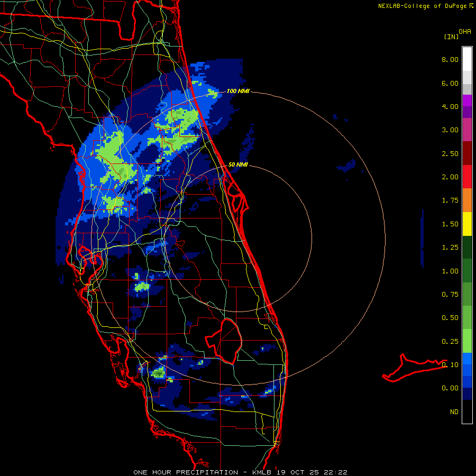Click the 100 NMI range ring label
This screenshot has height=476, width=476.
pyautogui.click(x=238, y=91)
